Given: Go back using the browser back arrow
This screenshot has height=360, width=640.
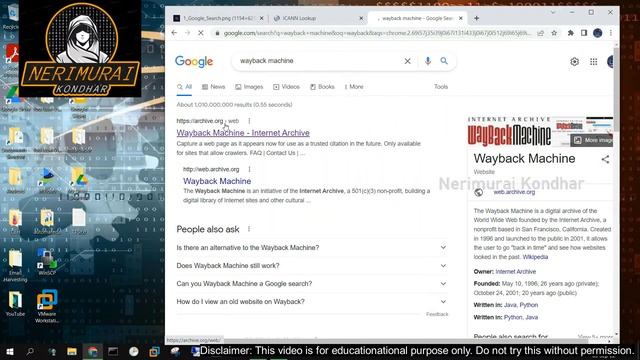Looking at the screenshot, I should click(x=174, y=33).
